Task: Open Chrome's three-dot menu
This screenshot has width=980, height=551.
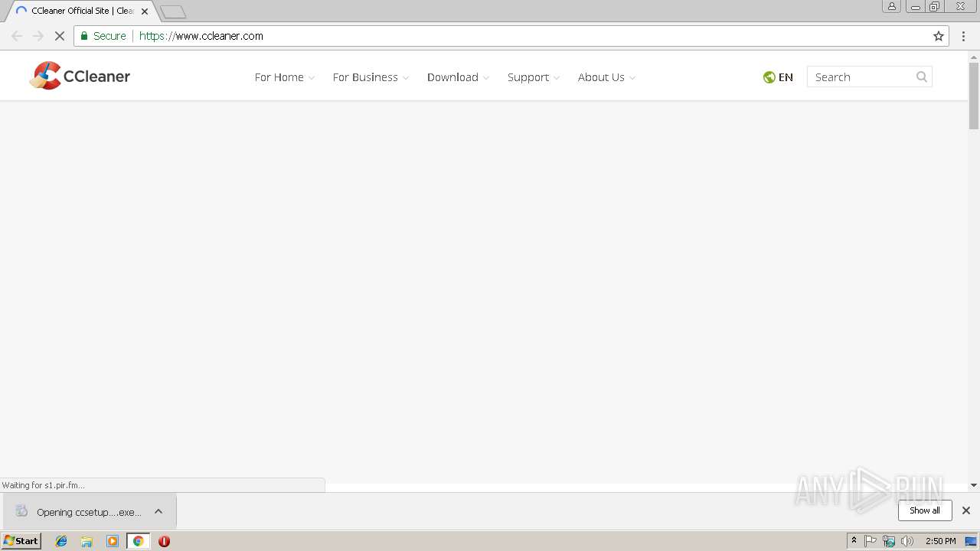Action: pos(965,36)
